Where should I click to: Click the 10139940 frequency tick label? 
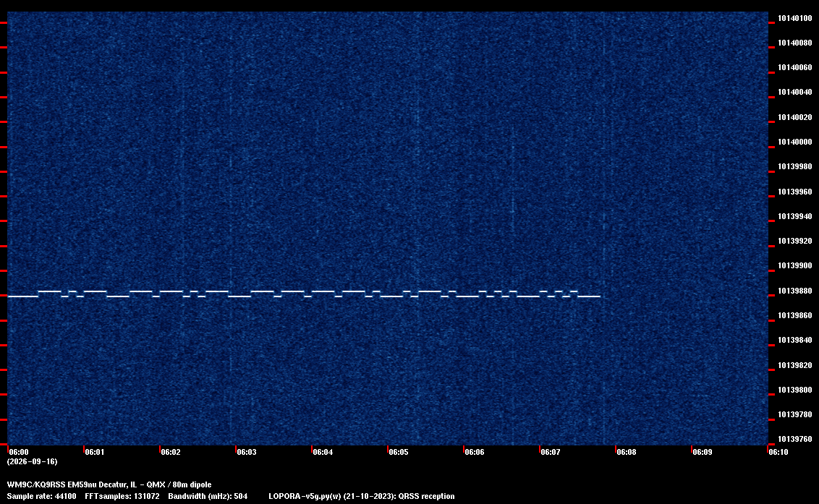tap(795, 216)
